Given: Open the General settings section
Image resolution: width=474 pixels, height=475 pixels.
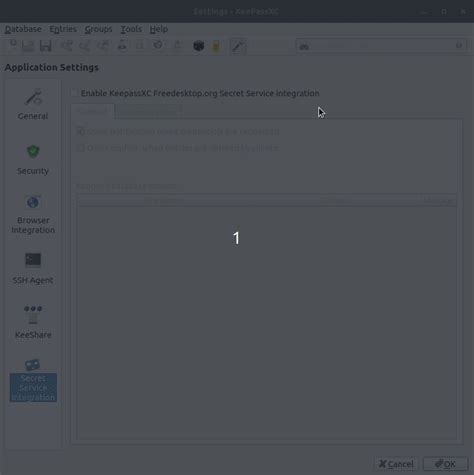Looking at the screenshot, I should [x=33, y=105].
